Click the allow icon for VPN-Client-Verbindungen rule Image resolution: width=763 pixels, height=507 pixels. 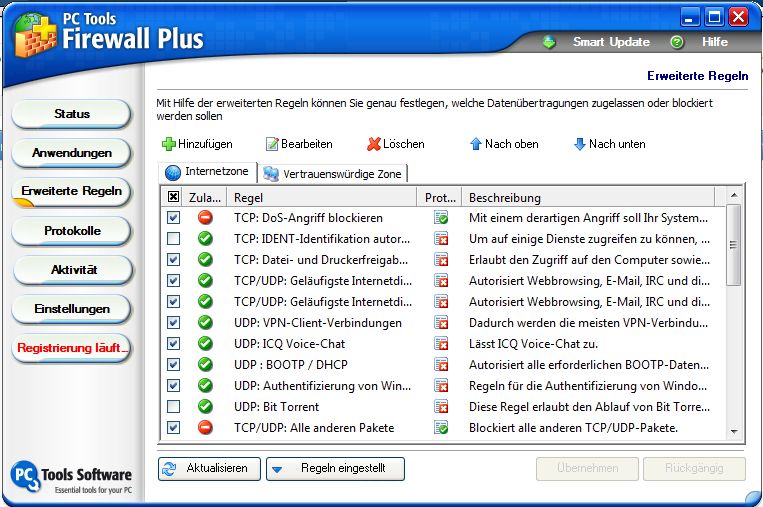[x=205, y=323]
